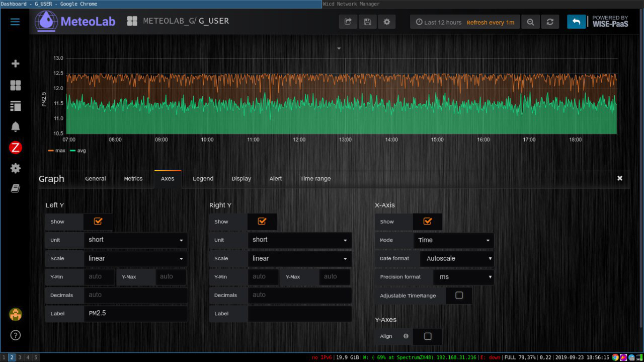Open the Last 12 hours time picker

click(x=438, y=22)
